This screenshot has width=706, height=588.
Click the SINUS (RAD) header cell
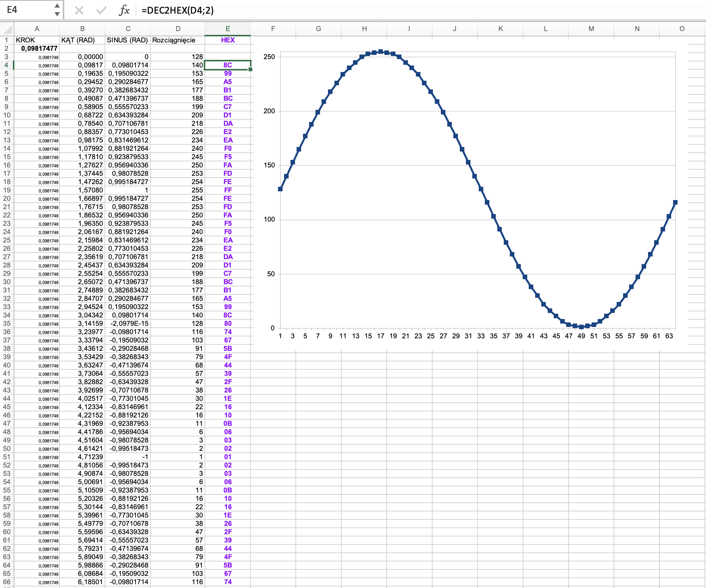click(128, 40)
